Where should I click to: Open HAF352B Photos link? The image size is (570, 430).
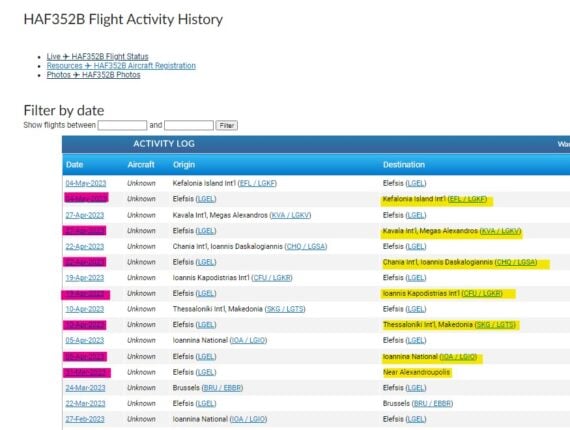(x=93, y=75)
